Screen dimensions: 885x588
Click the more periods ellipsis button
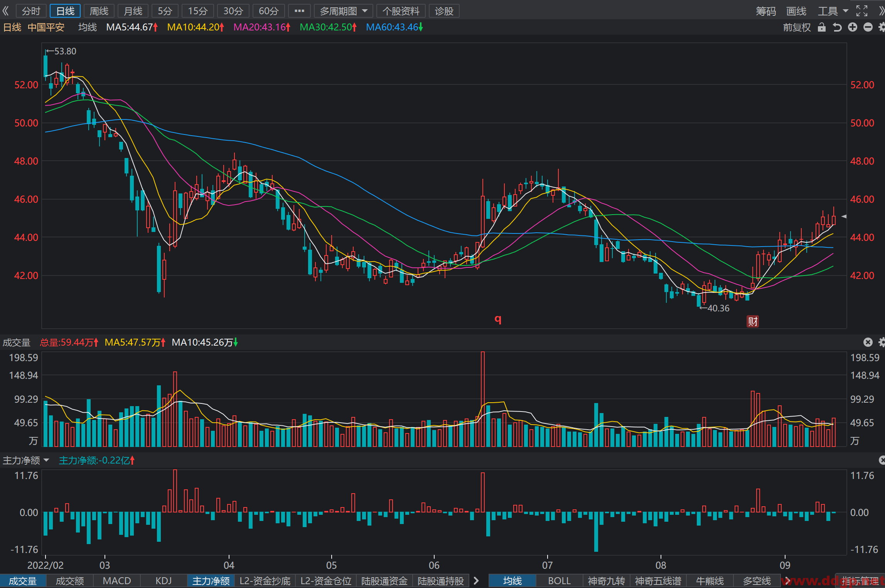coord(299,11)
